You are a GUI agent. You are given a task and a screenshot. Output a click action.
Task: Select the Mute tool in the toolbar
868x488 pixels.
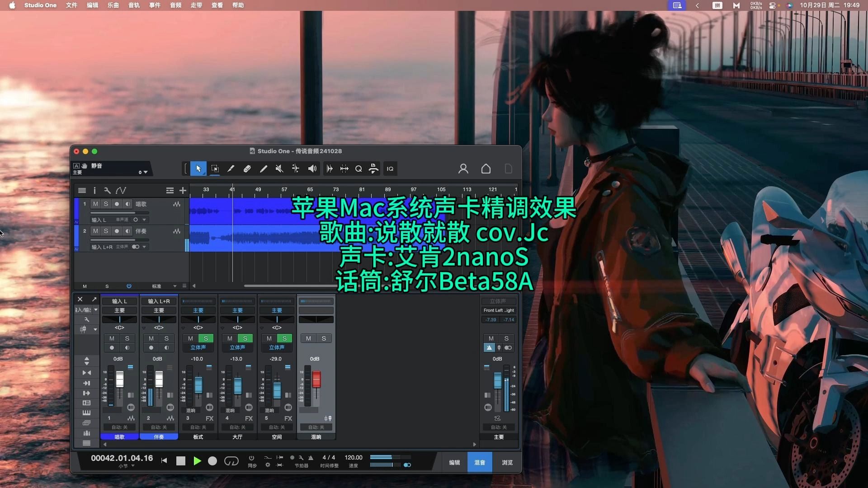click(280, 169)
